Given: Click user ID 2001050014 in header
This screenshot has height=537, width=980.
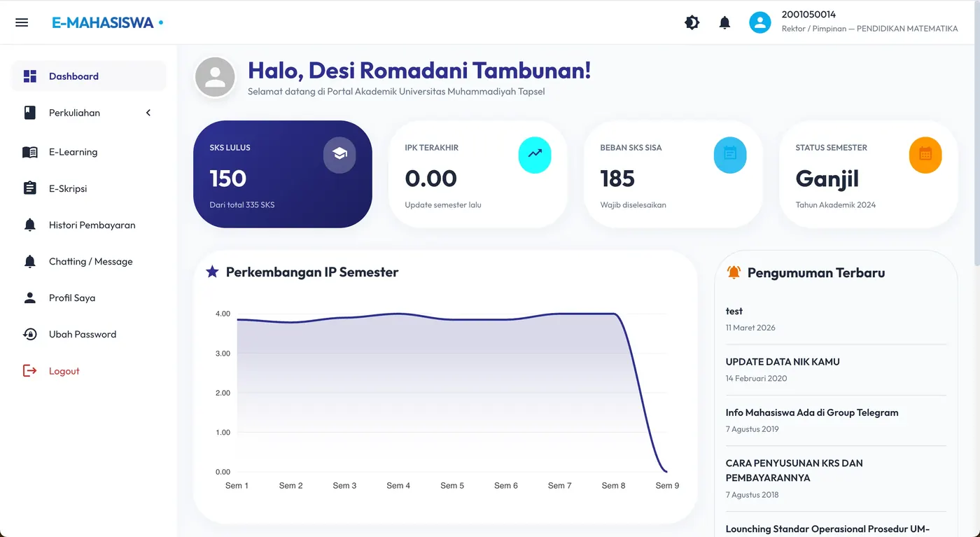Looking at the screenshot, I should tap(808, 15).
